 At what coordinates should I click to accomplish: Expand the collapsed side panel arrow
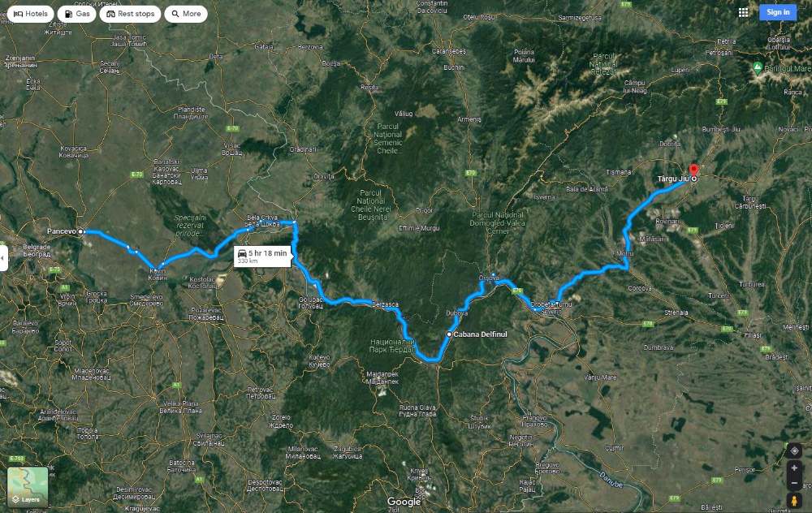pyautogui.click(x=3, y=258)
